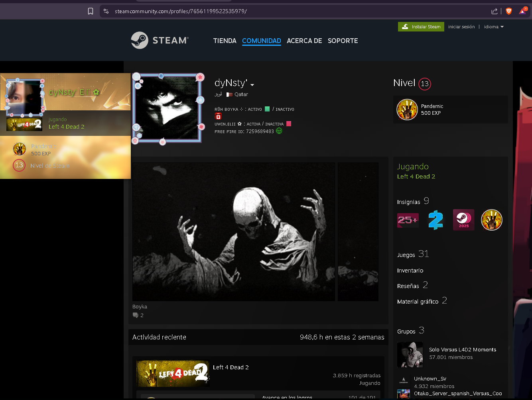Click the Otako_Server group avatar
The height and width of the screenshot is (400, 532).
(404, 394)
